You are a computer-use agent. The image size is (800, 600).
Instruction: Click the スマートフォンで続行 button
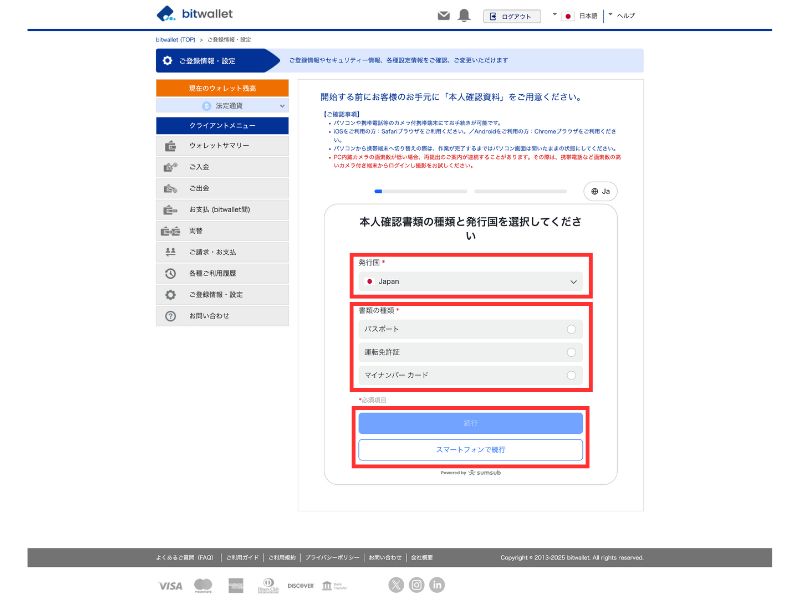[471, 449]
